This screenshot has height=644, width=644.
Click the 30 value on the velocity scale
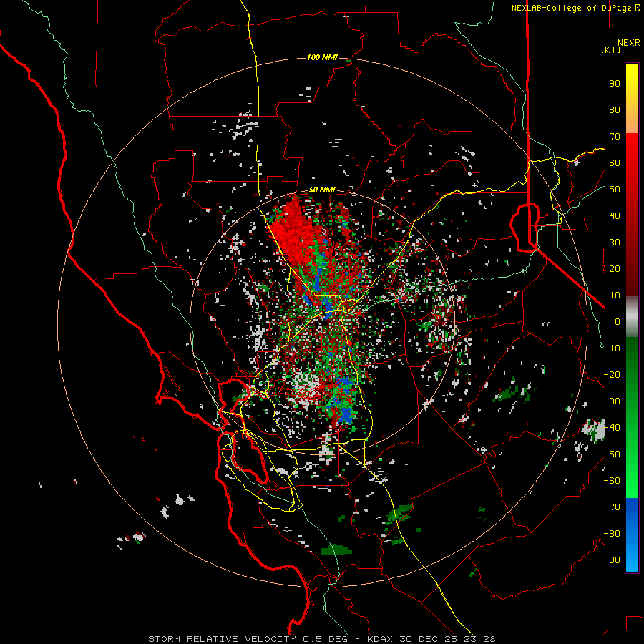(615, 243)
